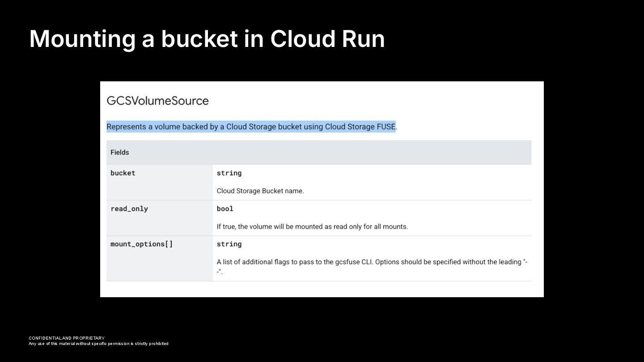Click the read only mounts description text
Screen dimensions: 644x362
(x=312, y=227)
